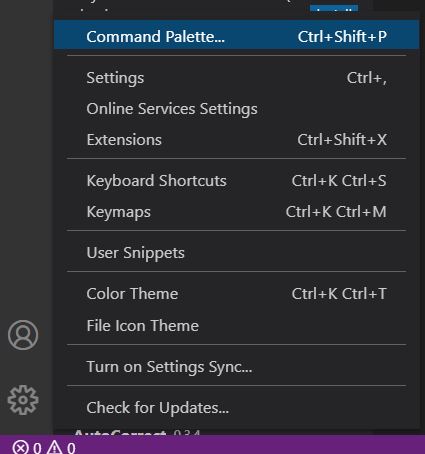Open Keyboard Shortcuts
This screenshot has width=425, height=454.
(x=236, y=181)
